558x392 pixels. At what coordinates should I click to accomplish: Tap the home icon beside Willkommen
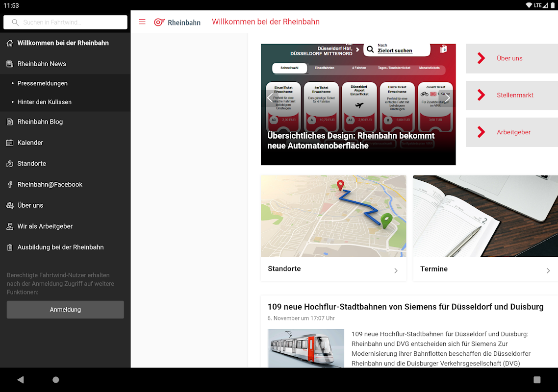click(x=10, y=43)
